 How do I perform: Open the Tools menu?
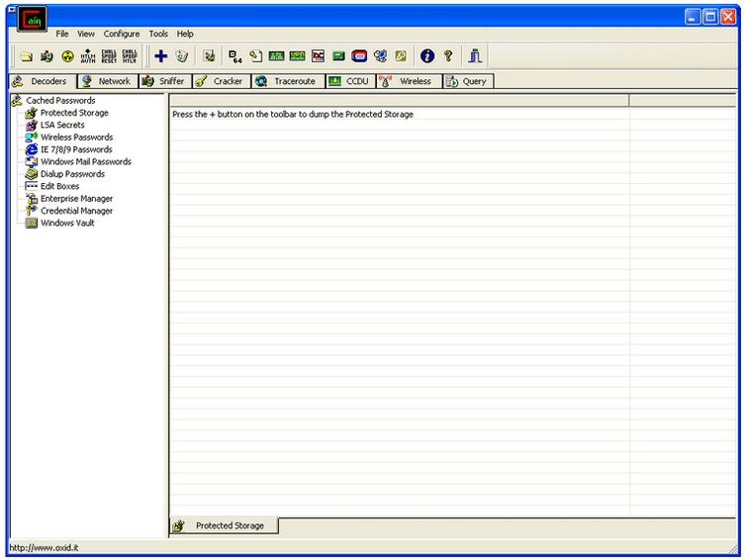tap(158, 34)
